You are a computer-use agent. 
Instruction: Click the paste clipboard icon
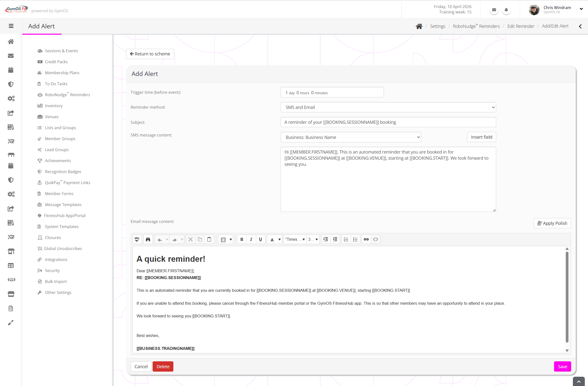pyautogui.click(x=209, y=239)
